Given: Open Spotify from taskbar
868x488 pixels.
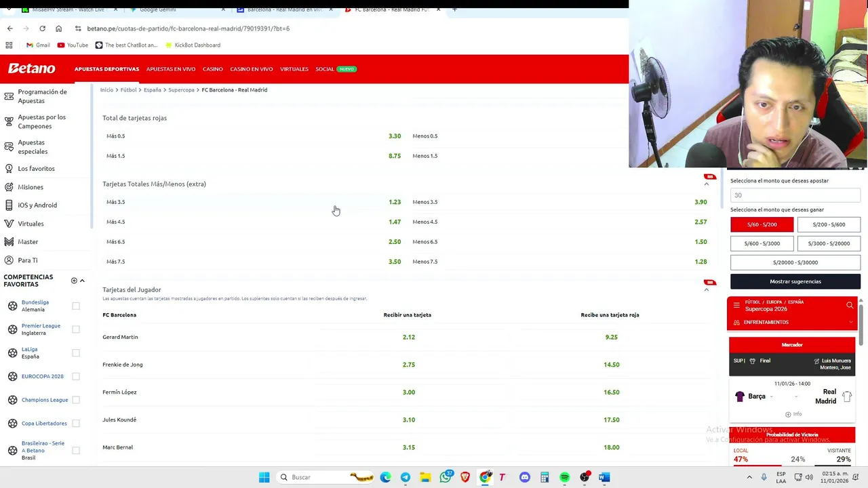Looking at the screenshot, I should 564,477.
